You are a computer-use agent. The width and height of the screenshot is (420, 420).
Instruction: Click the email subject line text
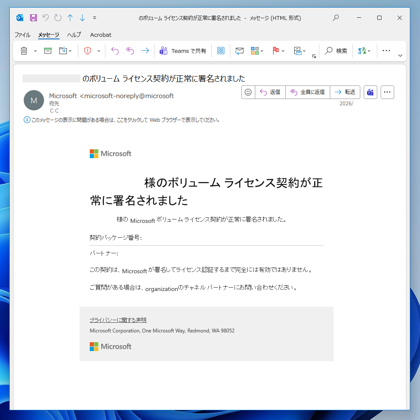164,79
